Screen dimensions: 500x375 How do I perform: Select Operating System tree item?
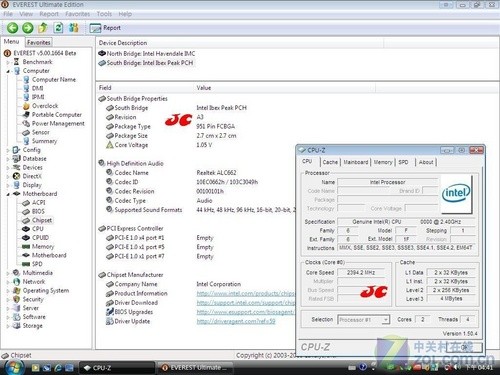[46, 291]
